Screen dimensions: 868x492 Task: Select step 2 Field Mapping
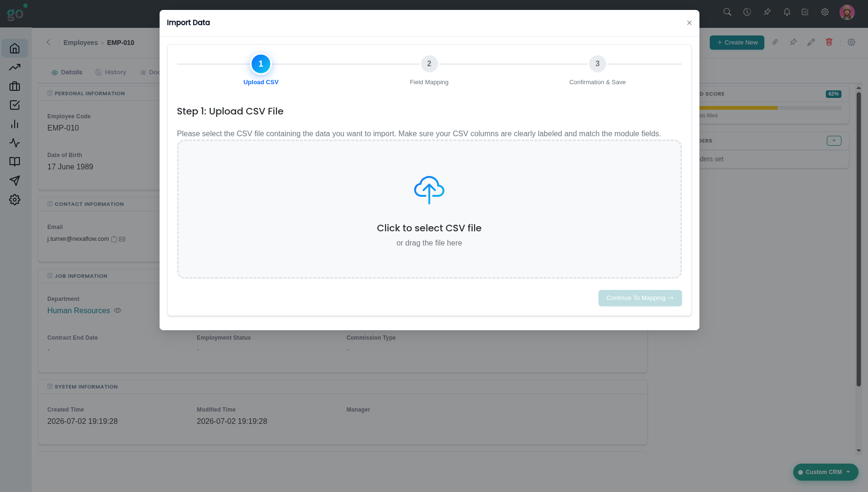click(429, 64)
